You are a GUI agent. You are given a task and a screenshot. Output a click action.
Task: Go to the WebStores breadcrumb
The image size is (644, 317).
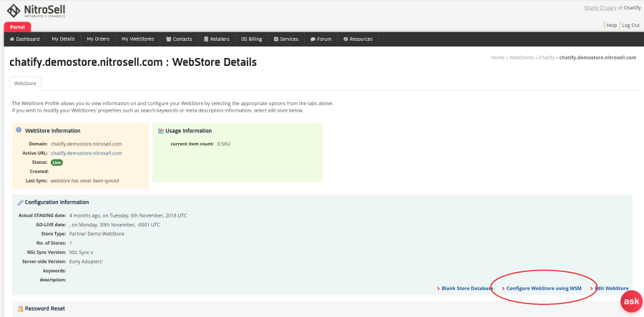coord(522,57)
